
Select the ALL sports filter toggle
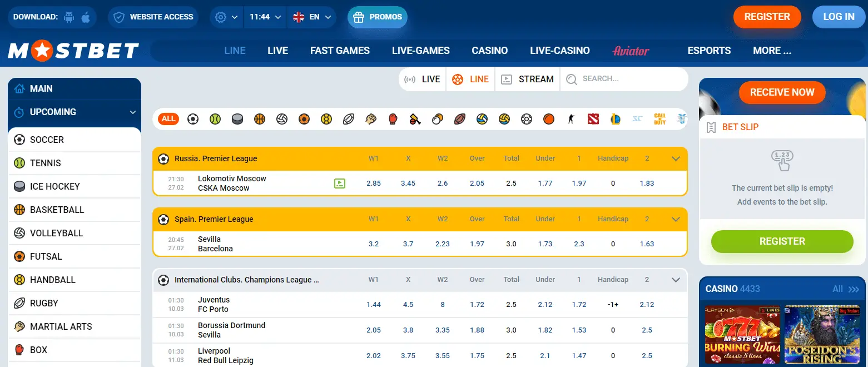[168, 118]
